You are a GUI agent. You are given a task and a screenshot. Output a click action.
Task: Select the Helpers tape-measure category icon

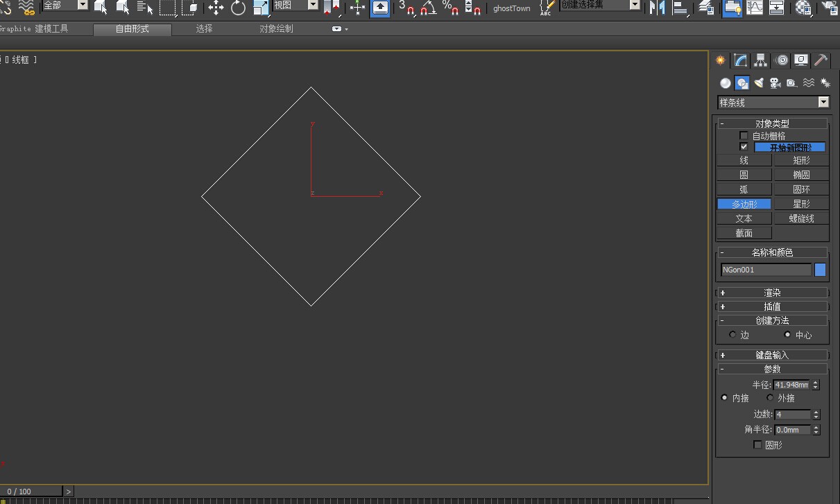pyautogui.click(x=791, y=83)
